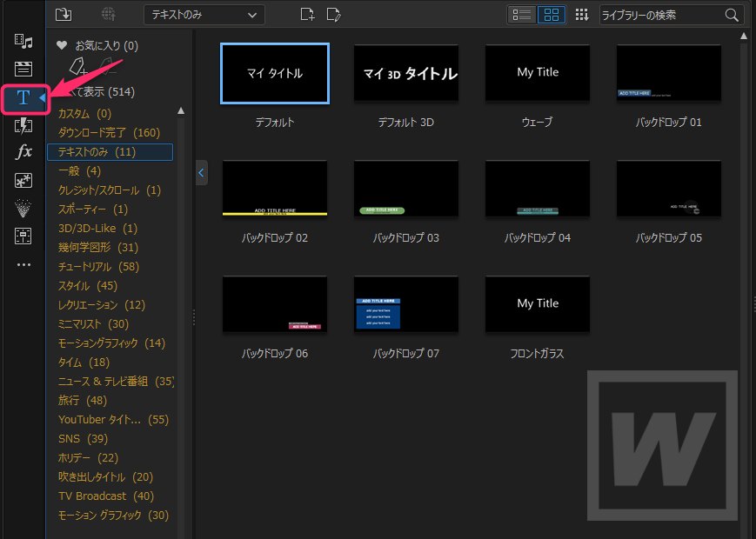
Task: Select the Title Room T icon
Action: [x=23, y=98]
